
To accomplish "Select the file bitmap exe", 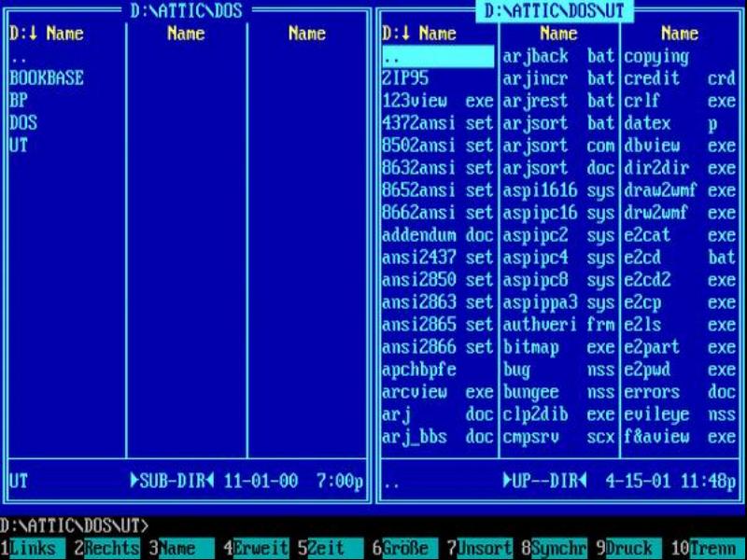I will pos(558,346).
